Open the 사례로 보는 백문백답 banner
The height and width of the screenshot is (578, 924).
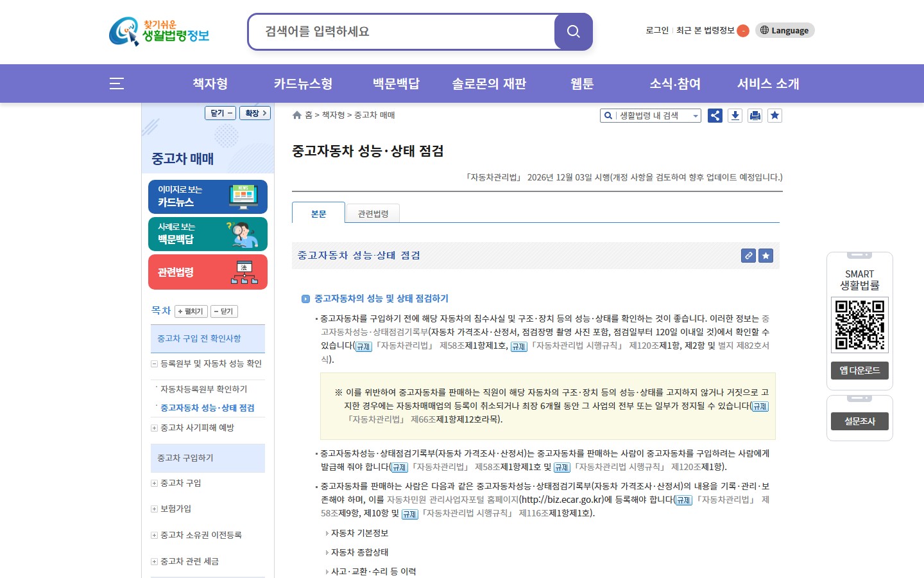[x=208, y=234]
